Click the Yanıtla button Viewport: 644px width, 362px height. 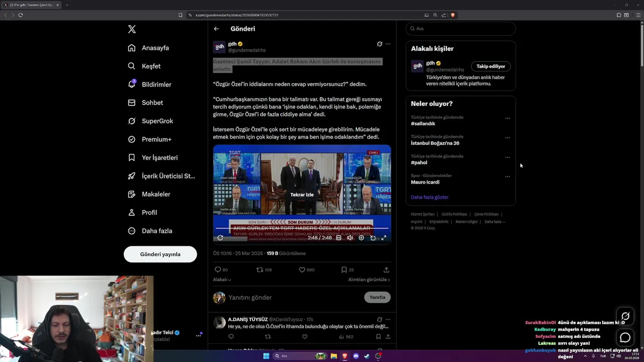coord(377,297)
